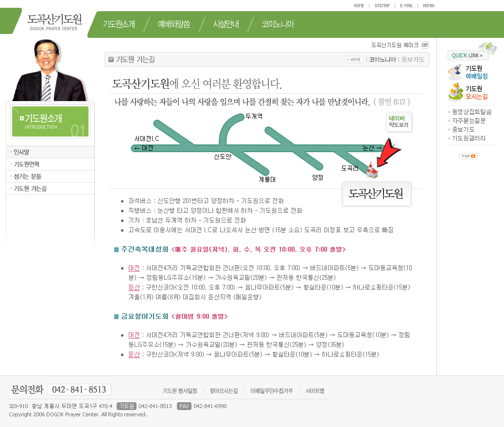Click the church building icon on map

coord(372,170)
